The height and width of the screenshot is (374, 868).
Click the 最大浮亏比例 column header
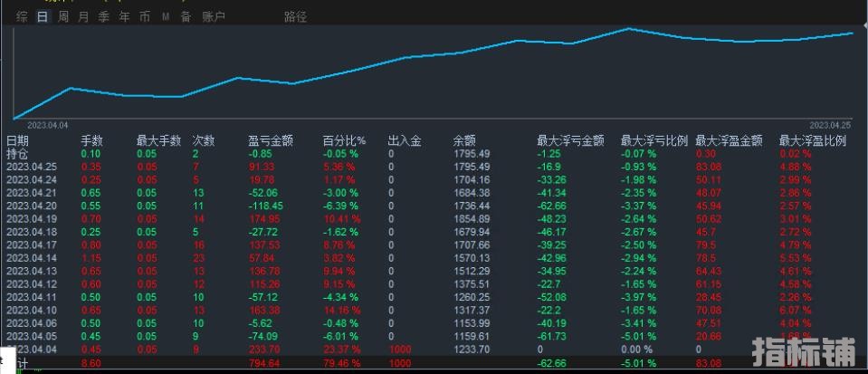pos(654,140)
